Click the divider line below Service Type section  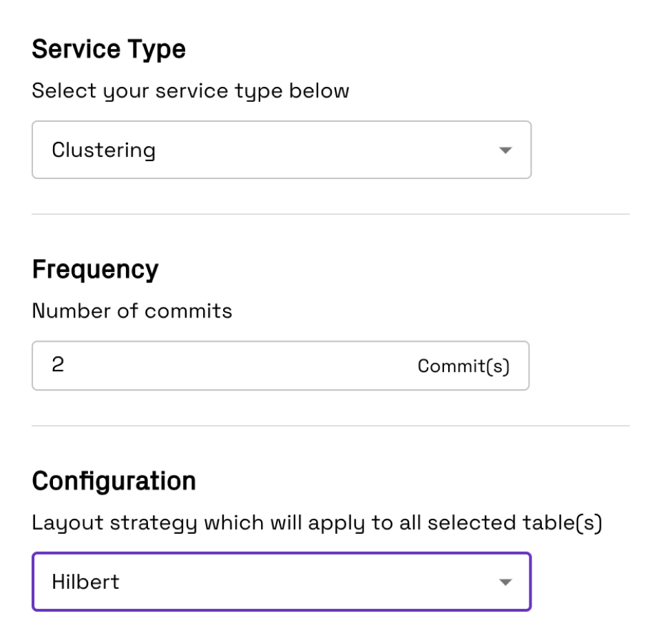coord(330,214)
